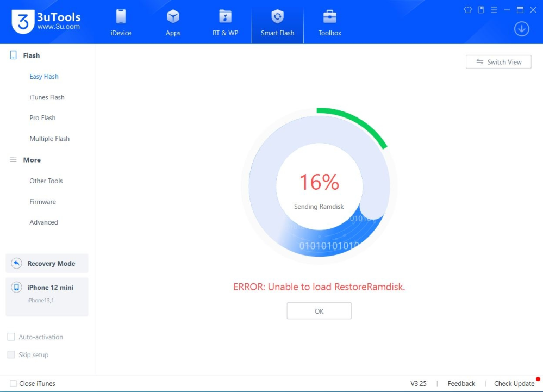Select the Flash section header
Screen dimensions: 543x392
point(31,55)
